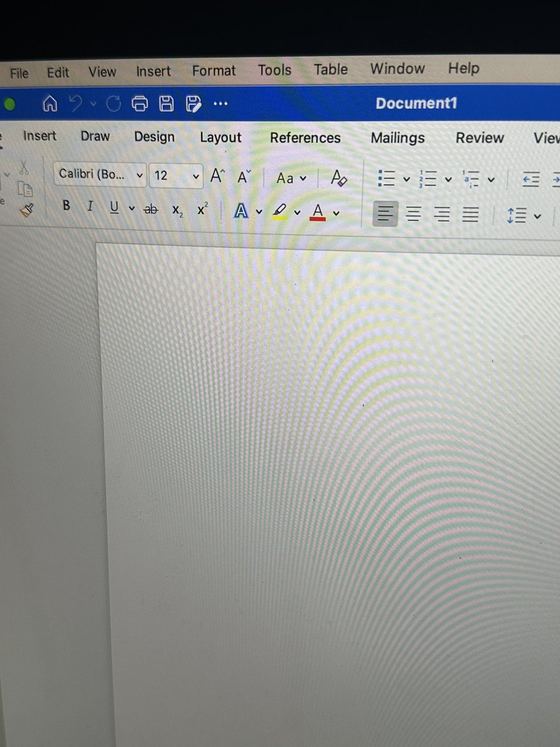Image resolution: width=560 pixels, height=747 pixels.
Task: Toggle strikethrough formatting
Action: (151, 210)
